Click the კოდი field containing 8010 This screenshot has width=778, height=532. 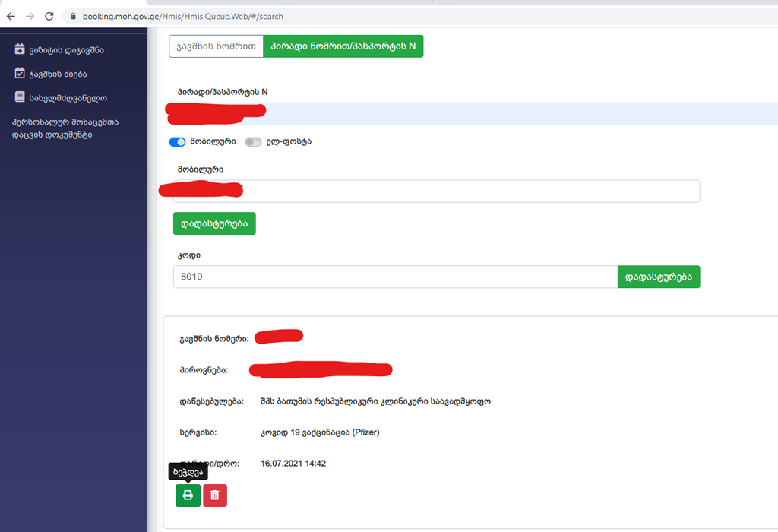(395, 277)
